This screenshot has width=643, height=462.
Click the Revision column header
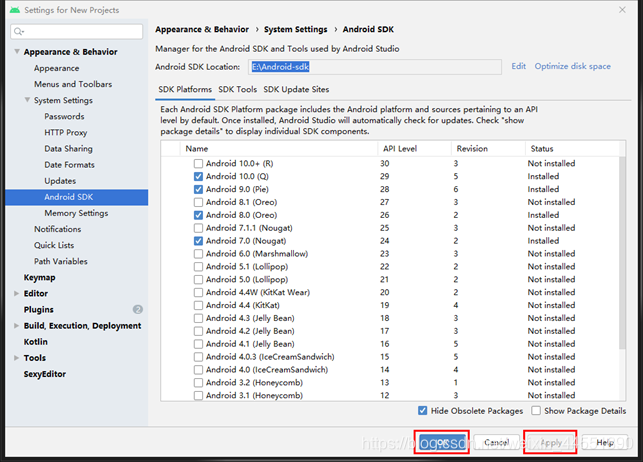point(488,149)
